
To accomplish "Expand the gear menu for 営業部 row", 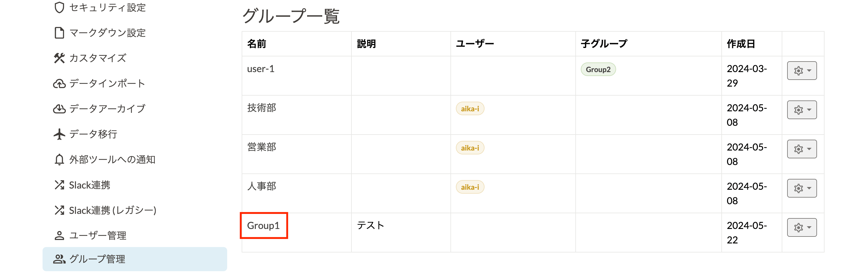I will coord(802,149).
